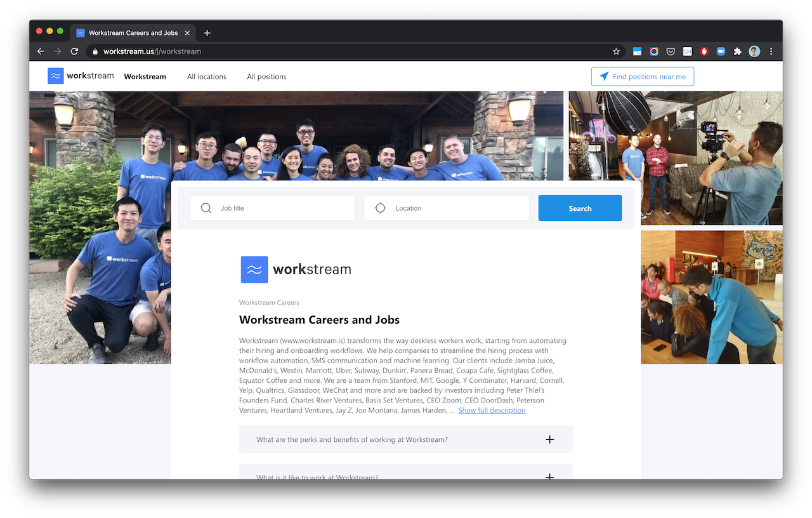View the site's lock security info
The width and height of the screenshot is (812, 518).
point(95,51)
